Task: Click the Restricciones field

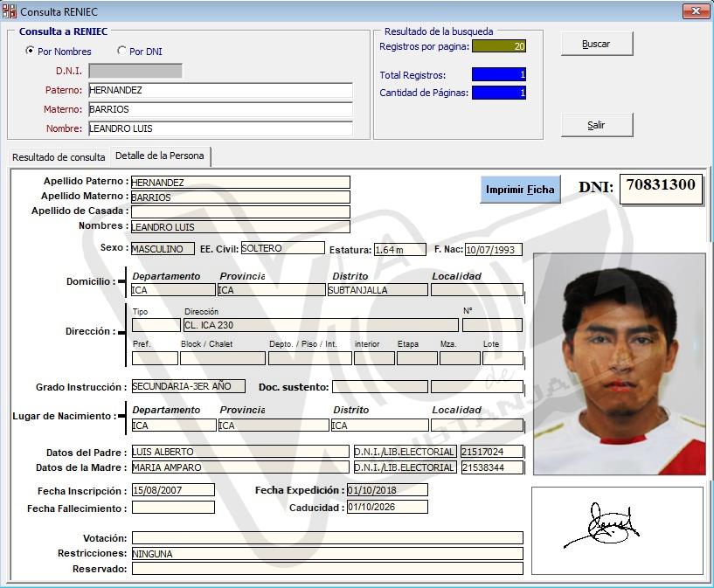Action: (327, 554)
